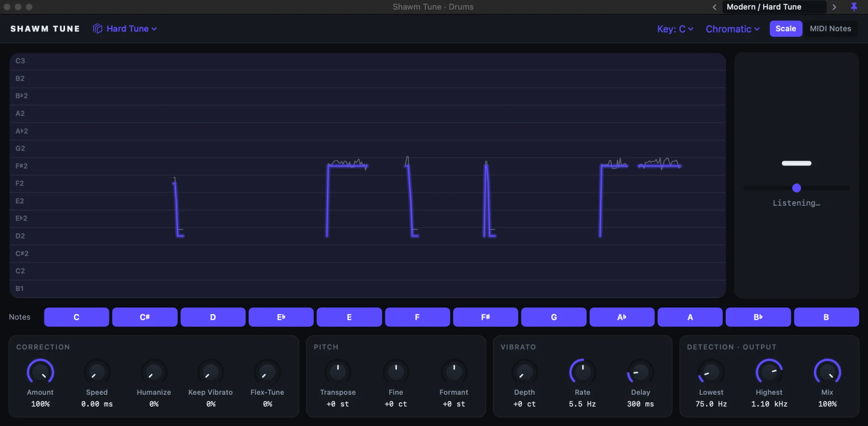Toggle the E note button
Viewport: 868px width, 426px height.
click(x=349, y=317)
